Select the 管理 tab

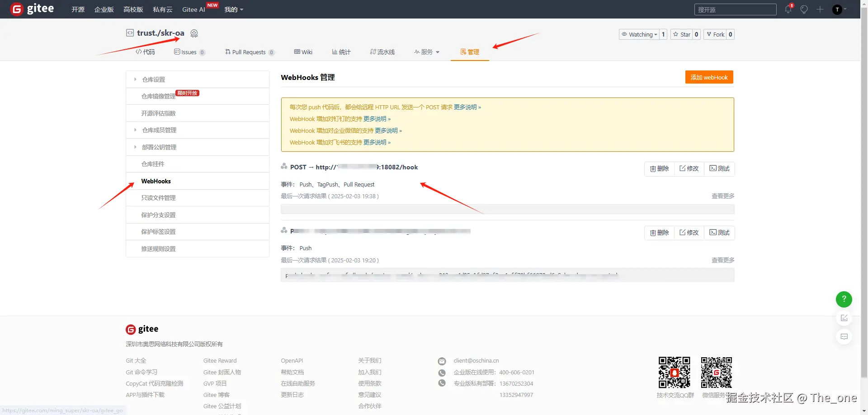[x=470, y=52]
